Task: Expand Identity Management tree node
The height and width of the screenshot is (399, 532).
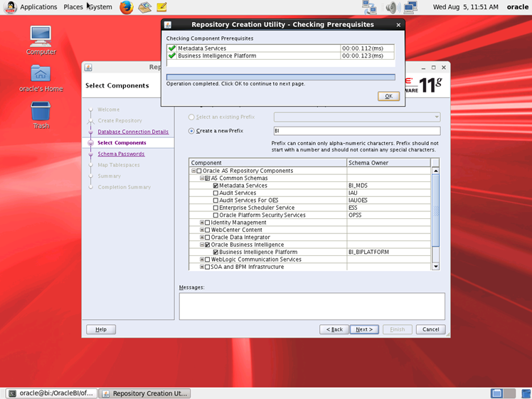Action: 201,223
